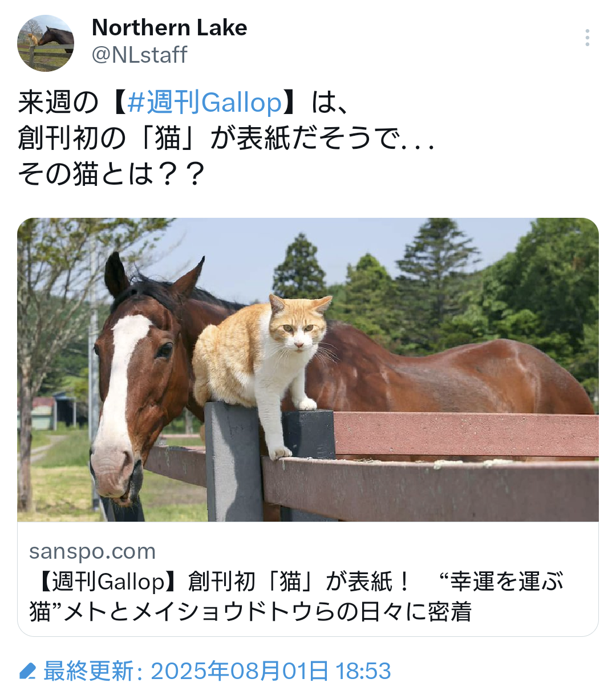
Task: Open the 【週刊Gallop】創刊初 headline on the card
Action: pos(296,582)
